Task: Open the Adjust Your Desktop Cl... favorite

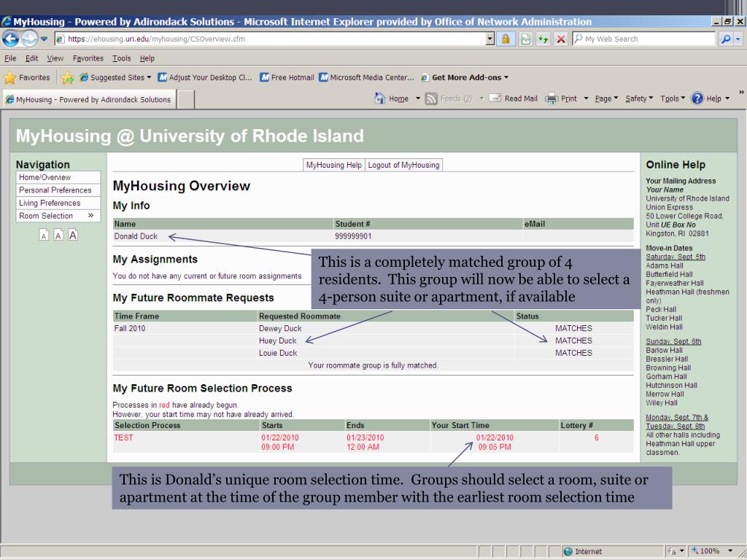Action: (x=205, y=77)
